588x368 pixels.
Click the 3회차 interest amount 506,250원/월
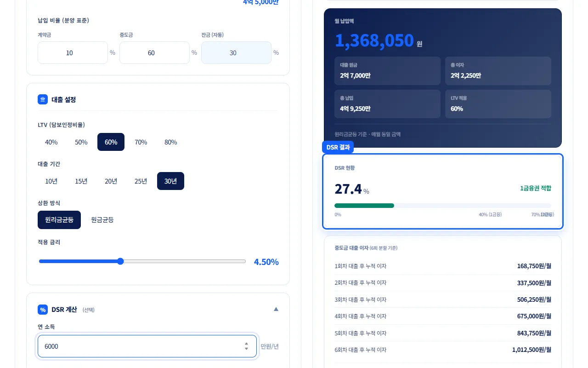point(534,299)
